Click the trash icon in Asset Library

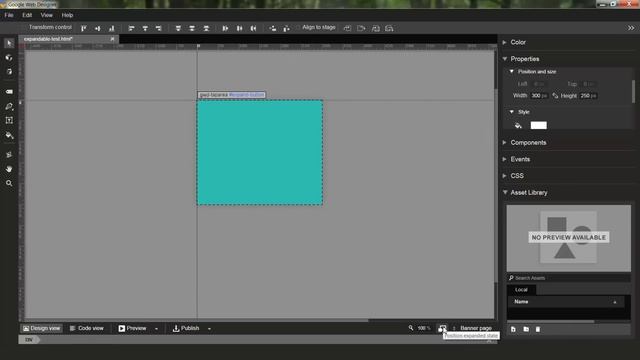[538, 329]
